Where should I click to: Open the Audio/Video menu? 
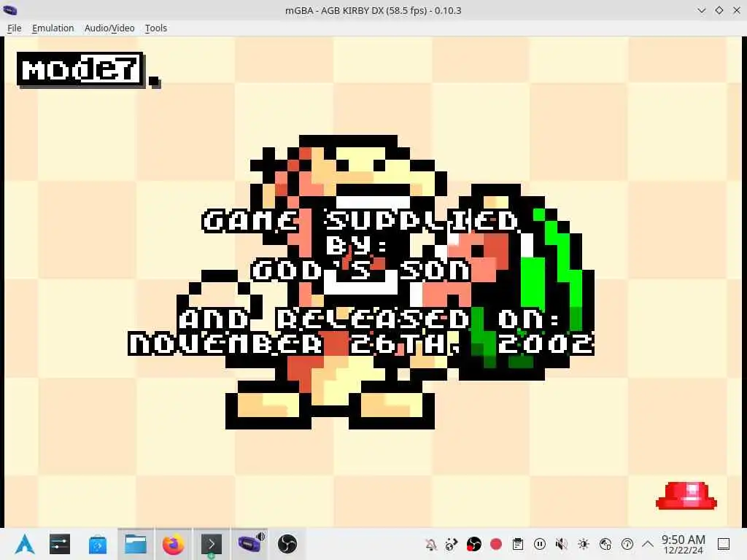[x=109, y=28]
